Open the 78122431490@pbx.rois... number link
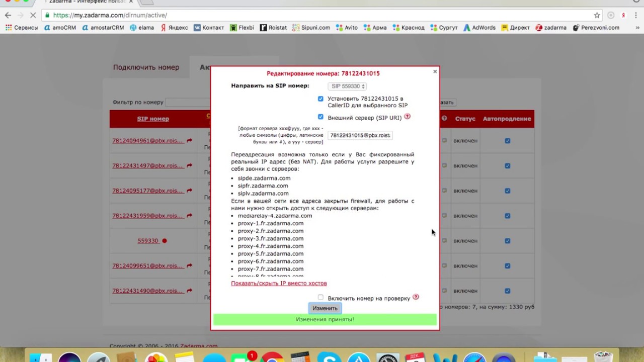Image resolution: width=644 pixels, height=362 pixels. pos(148,291)
